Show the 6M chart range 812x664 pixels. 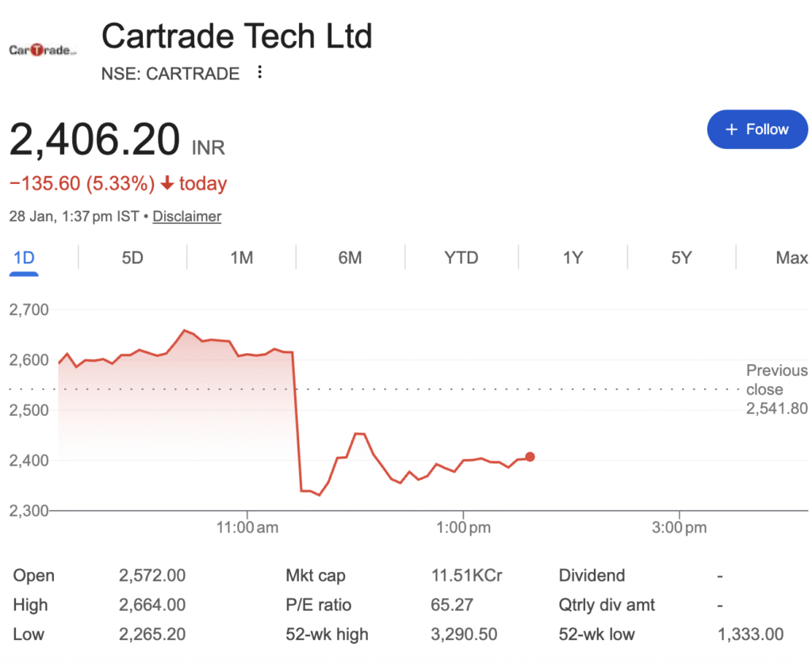[x=350, y=258]
